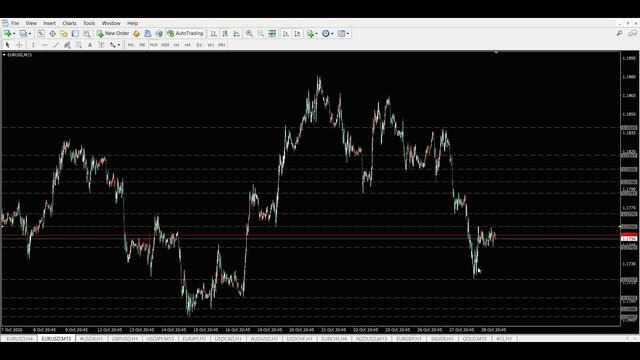Toggle chart auto scroll
Screen dimensions: 640x360
click(286, 33)
